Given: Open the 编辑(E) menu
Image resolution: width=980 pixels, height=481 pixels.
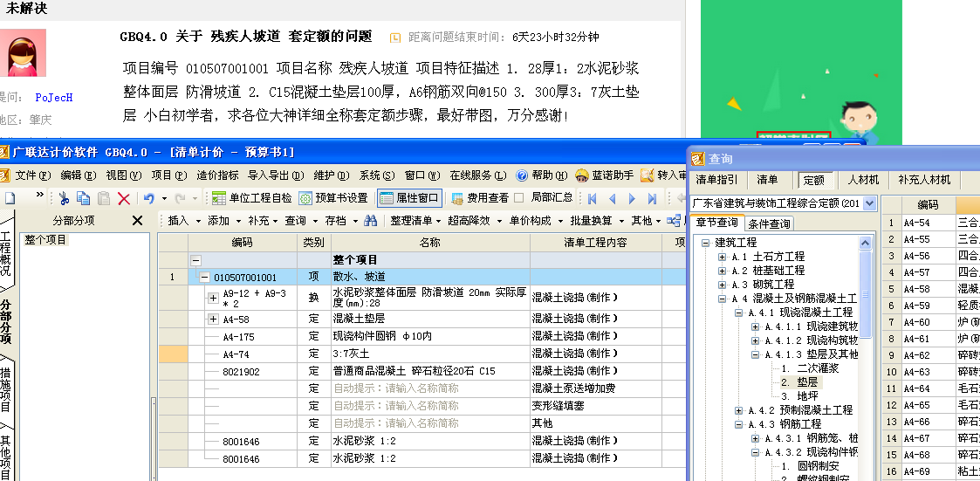Looking at the screenshot, I should pyautogui.click(x=79, y=175).
